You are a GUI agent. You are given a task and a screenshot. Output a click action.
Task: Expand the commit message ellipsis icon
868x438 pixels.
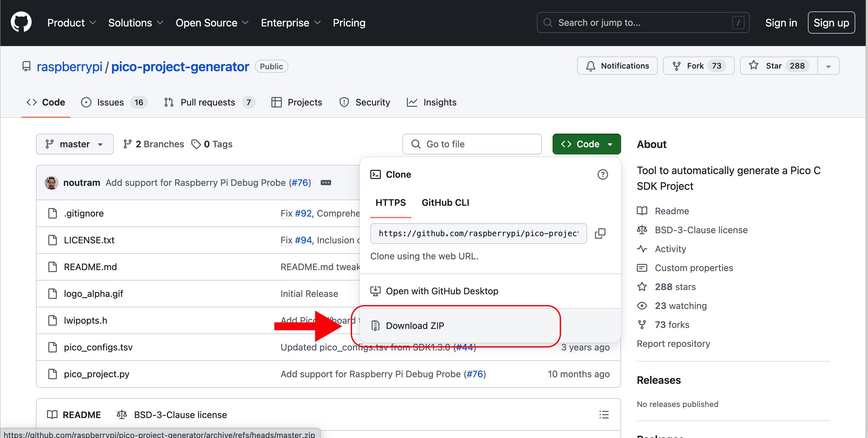tap(326, 183)
